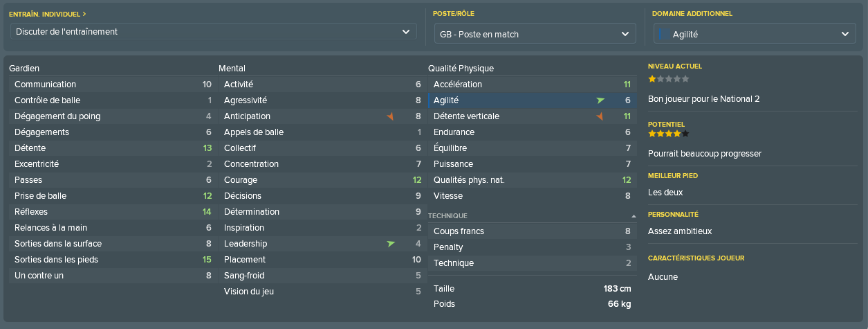Screen dimensions: 868x329
Task: Select the Qualités phys. nat. row
Action: point(530,180)
